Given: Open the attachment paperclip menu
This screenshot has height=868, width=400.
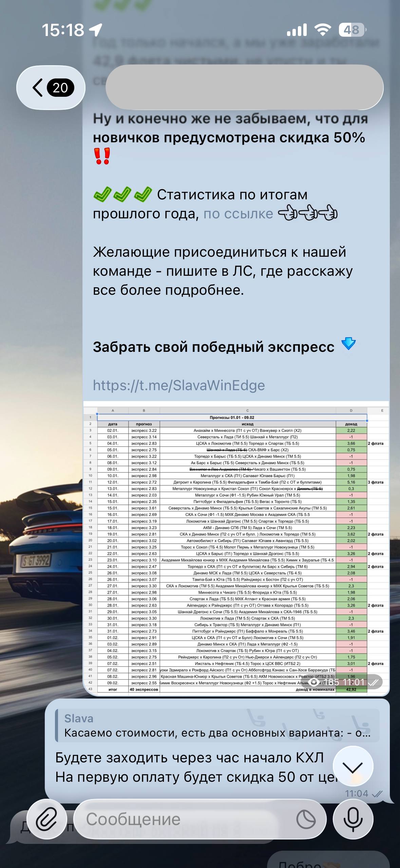Looking at the screenshot, I should 46,819.
